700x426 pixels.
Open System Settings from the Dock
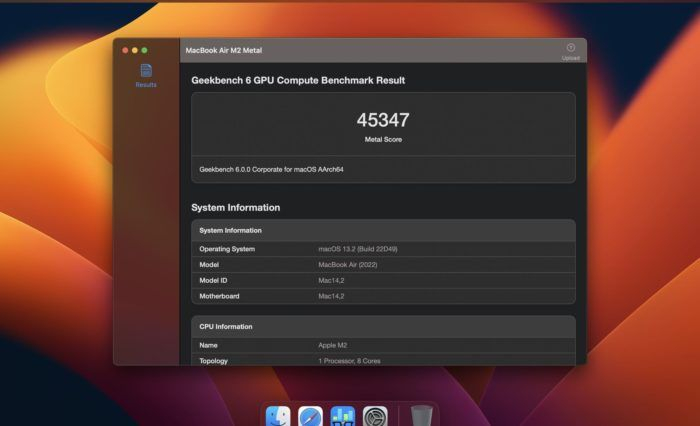point(375,416)
